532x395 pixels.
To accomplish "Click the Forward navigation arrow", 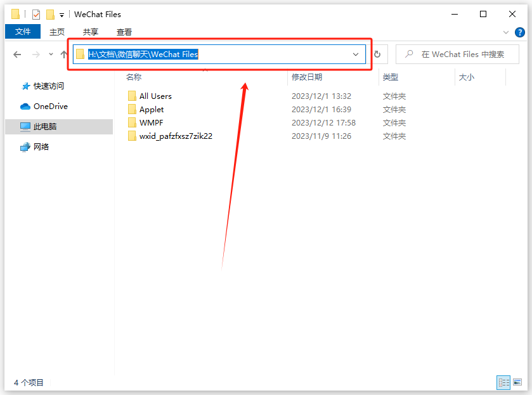I will tap(36, 55).
